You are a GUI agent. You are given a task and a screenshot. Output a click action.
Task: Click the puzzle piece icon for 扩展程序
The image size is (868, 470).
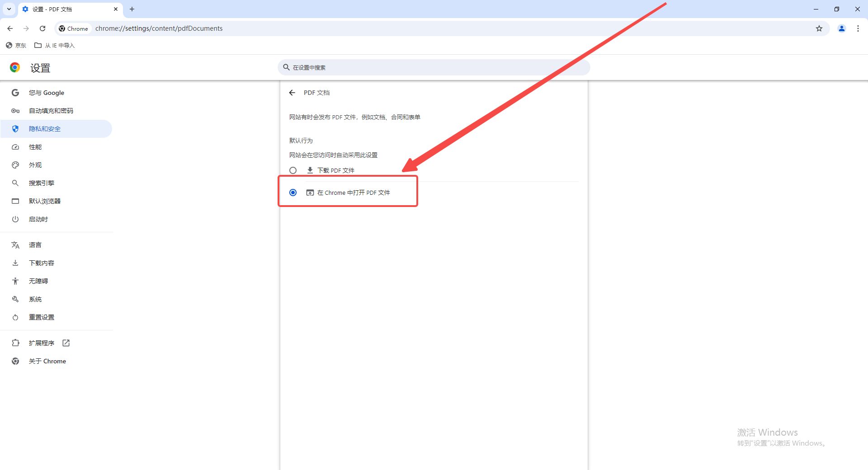point(15,343)
